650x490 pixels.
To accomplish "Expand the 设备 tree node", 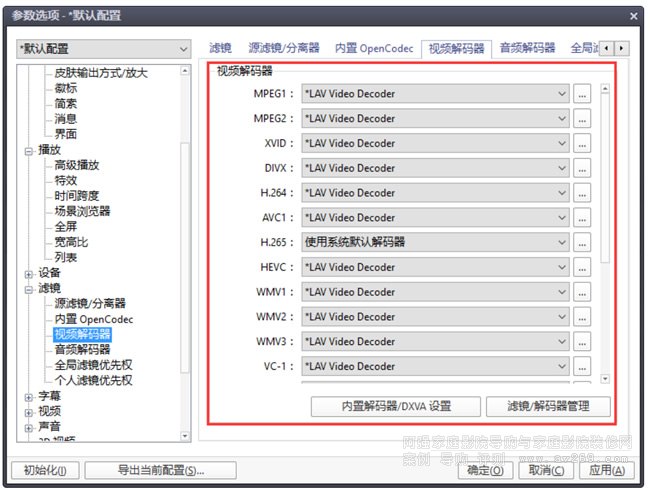I will (x=29, y=273).
